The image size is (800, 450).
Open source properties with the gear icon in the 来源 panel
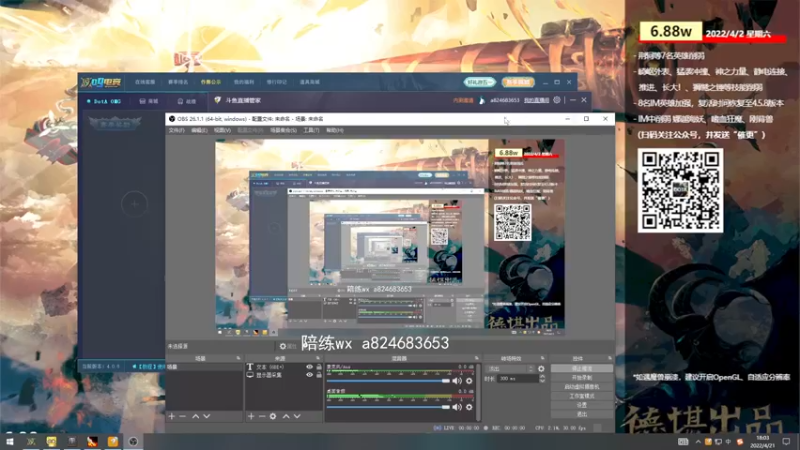(x=273, y=416)
